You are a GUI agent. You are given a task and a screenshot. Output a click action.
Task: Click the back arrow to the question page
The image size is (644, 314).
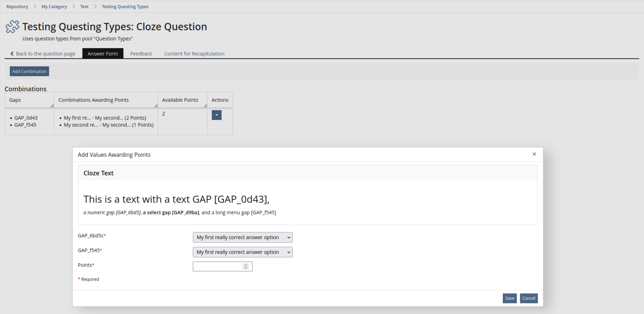tap(12, 54)
